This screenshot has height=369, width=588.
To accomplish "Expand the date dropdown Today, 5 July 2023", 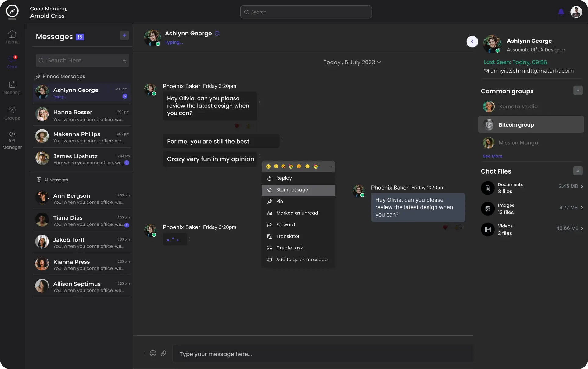I will 379,62.
